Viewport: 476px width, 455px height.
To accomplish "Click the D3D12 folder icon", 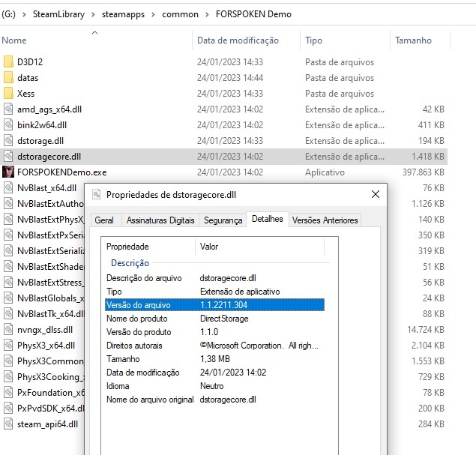I will click(x=8, y=62).
